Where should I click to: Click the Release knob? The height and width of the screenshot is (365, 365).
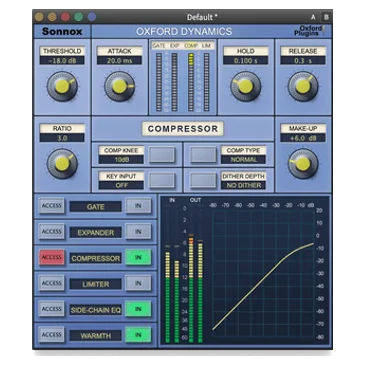coord(303,86)
